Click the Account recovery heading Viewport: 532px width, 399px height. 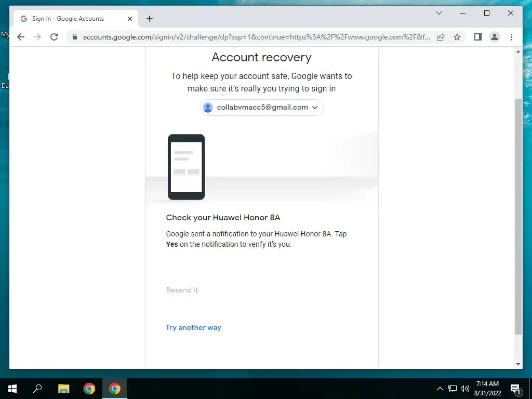click(x=261, y=57)
